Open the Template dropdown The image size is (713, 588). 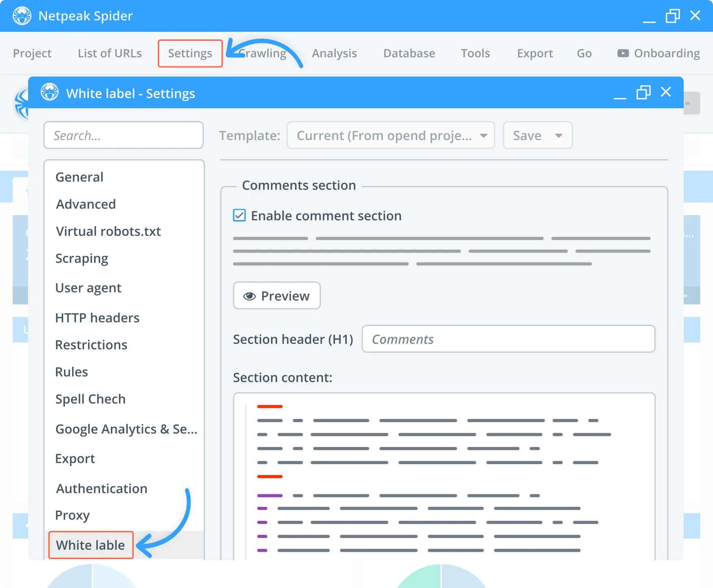[391, 135]
